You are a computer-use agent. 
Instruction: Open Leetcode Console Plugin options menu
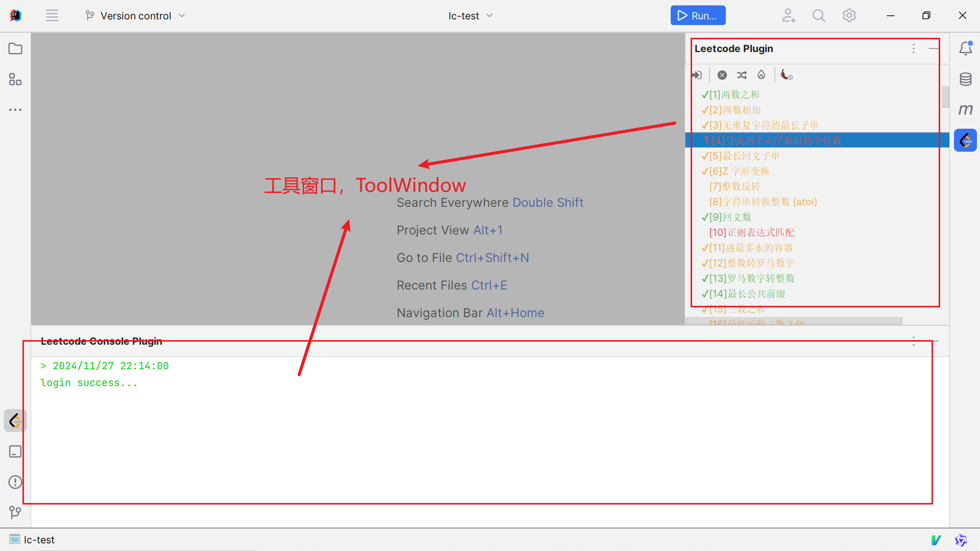click(914, 341)
